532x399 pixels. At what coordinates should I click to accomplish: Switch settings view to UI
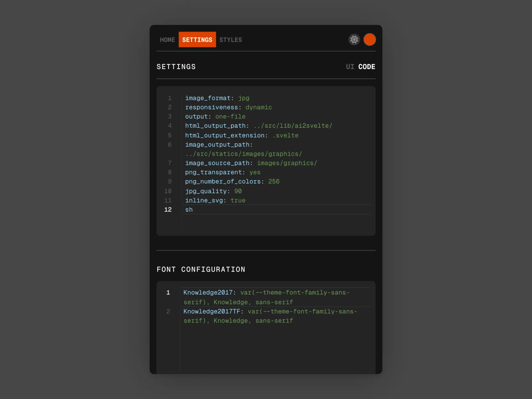coord(350,67)
